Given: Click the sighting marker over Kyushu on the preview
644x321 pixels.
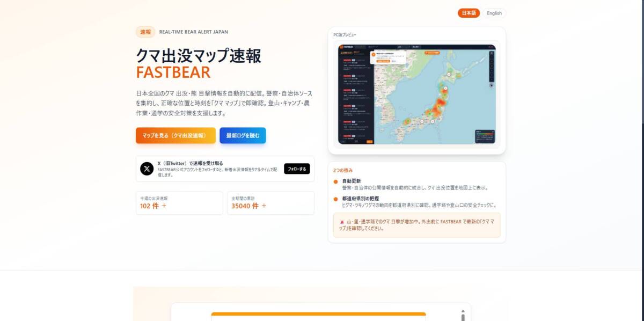Looking at the screenshot, I should 422,122.
